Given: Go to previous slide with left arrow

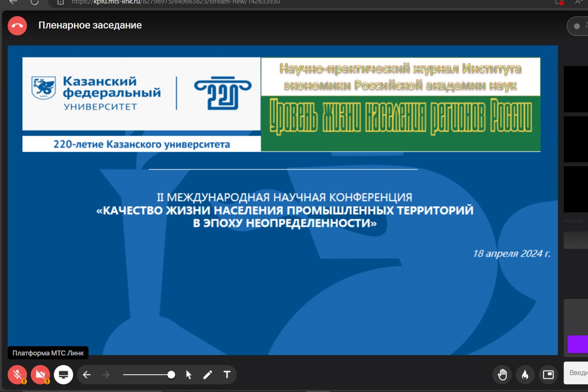Looking at the screenshot, I should [x=87, y=375].
